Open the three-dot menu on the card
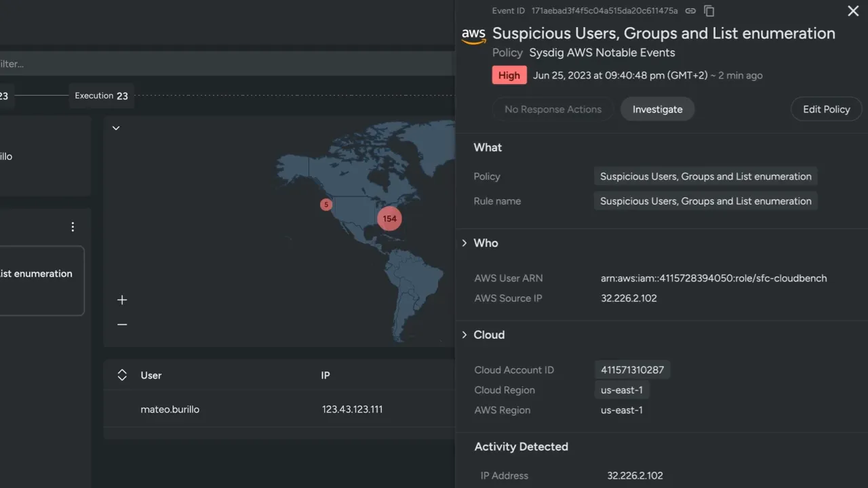Screen dimensions: 868x488 click(73, 227)
